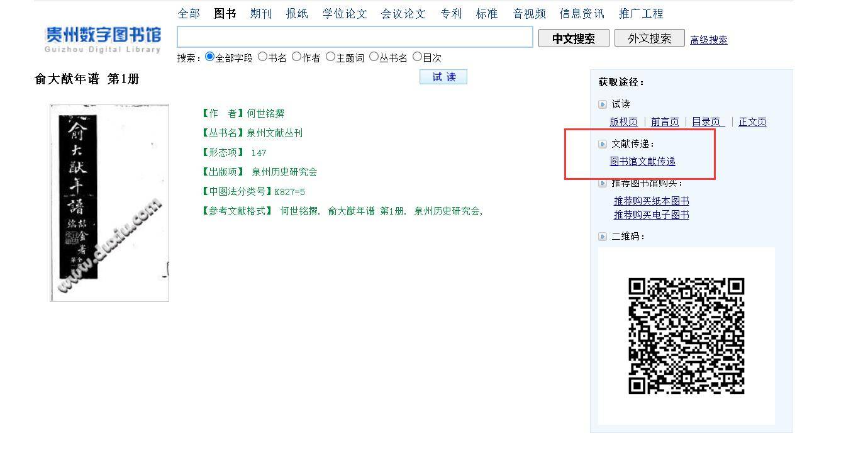Click the 俞大猷年谱 book cover thumbnail

tap(109, 203)
